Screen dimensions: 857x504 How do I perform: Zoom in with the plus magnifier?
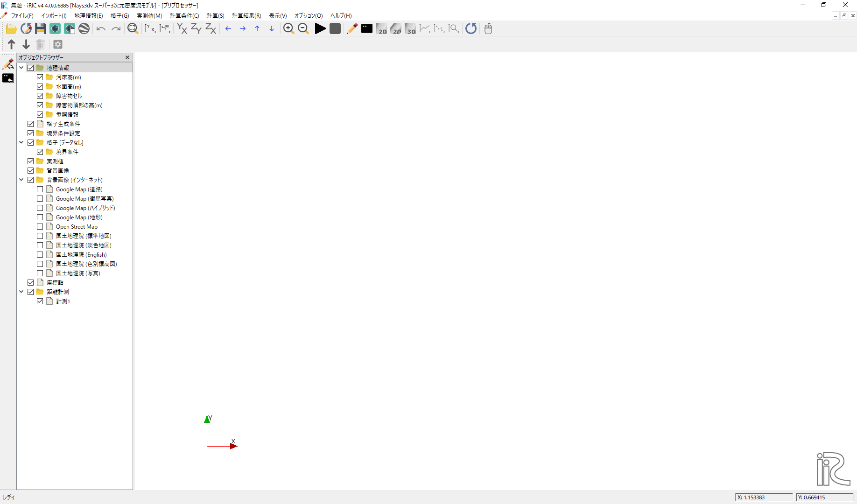289,29
